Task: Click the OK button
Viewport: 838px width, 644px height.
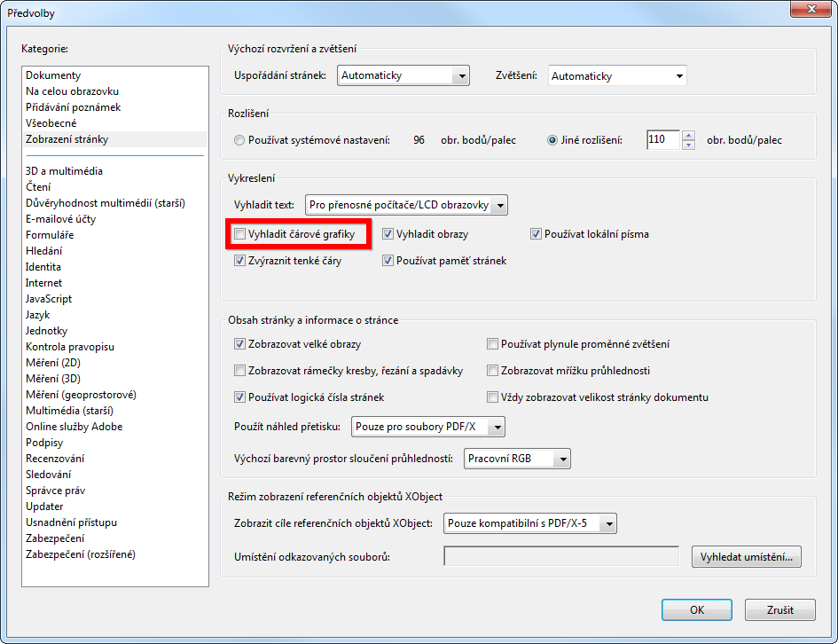Action: pos(697,610)
